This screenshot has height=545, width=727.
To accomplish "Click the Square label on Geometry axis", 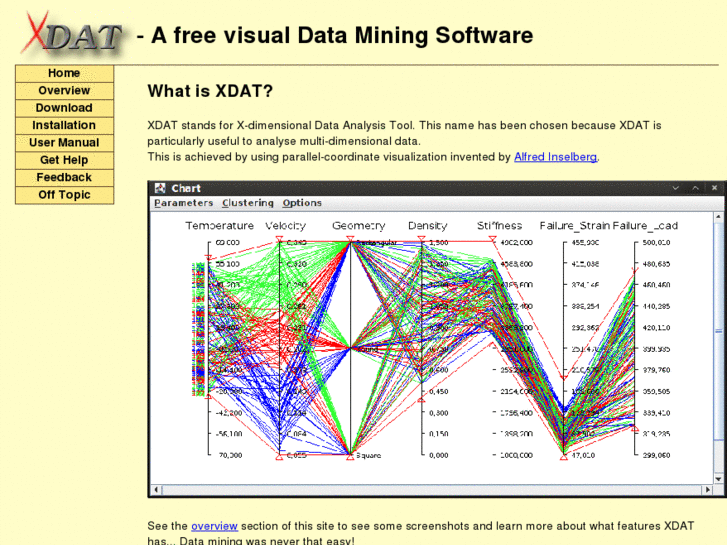I will [369, 455].
